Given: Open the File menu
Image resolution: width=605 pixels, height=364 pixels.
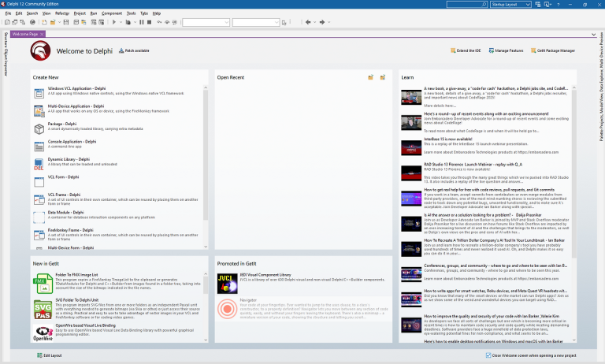Looking at the screenshot, I should [8, 13].
